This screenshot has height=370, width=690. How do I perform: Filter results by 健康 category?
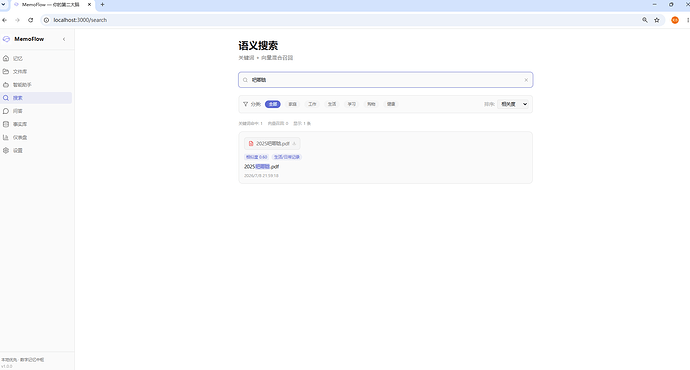(x=391, y=104)
